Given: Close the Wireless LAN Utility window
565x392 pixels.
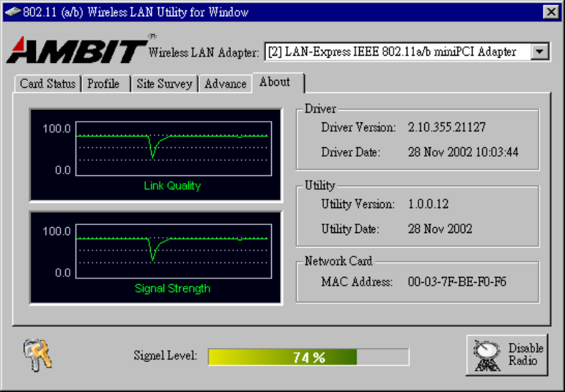Looking at the screenshot, I should [x=551, y=12].
